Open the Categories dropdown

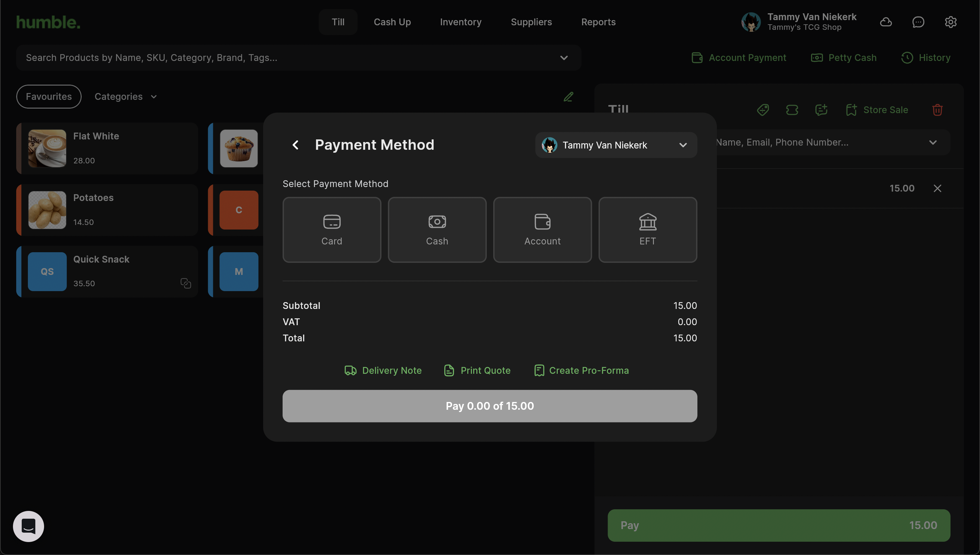[125, 97]
